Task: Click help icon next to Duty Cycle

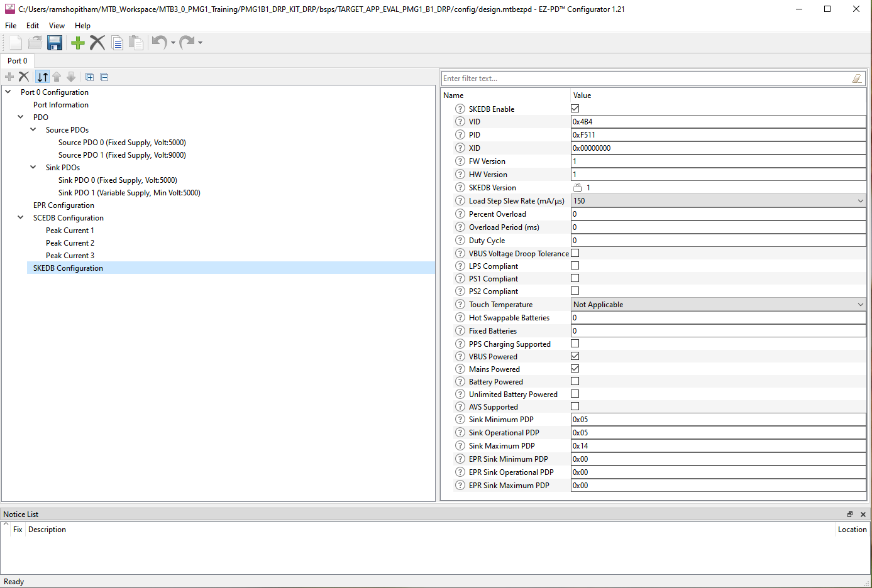Action: pos(460,241)
